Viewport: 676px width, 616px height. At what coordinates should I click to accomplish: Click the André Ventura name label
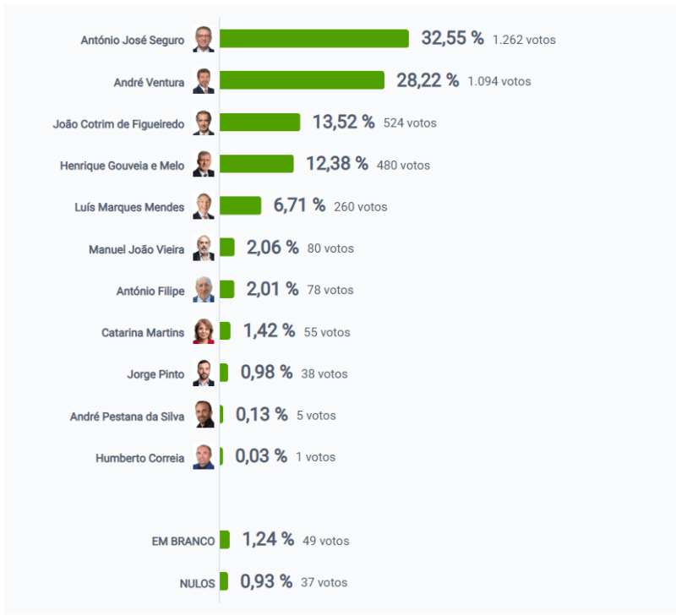coord(149,82)
